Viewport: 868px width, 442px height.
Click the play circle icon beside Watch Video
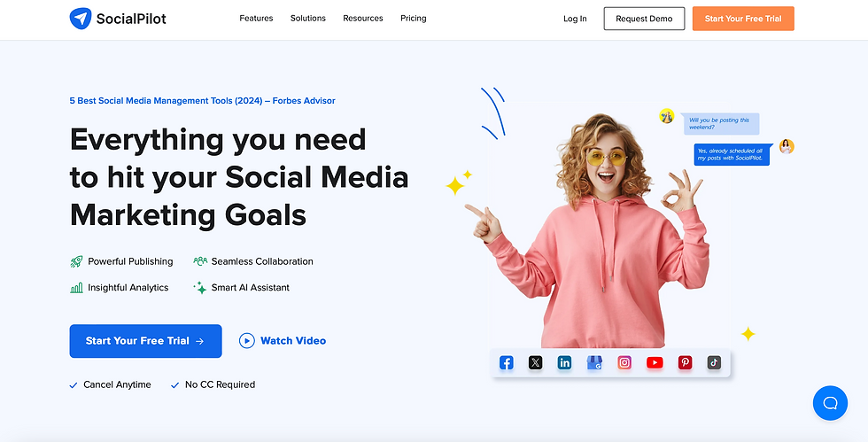pos(247,341)
